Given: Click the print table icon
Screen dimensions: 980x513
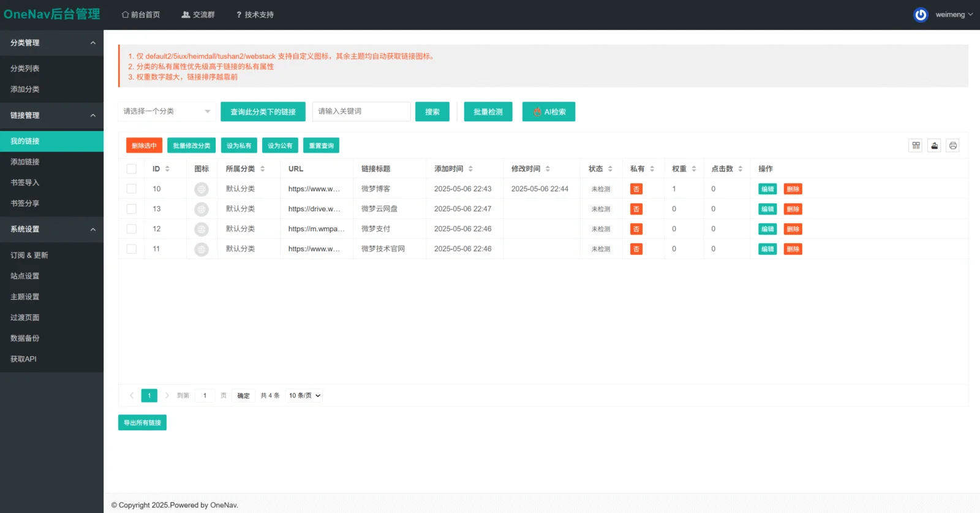Looking at the screenshot, I should [x=952, y=145].
